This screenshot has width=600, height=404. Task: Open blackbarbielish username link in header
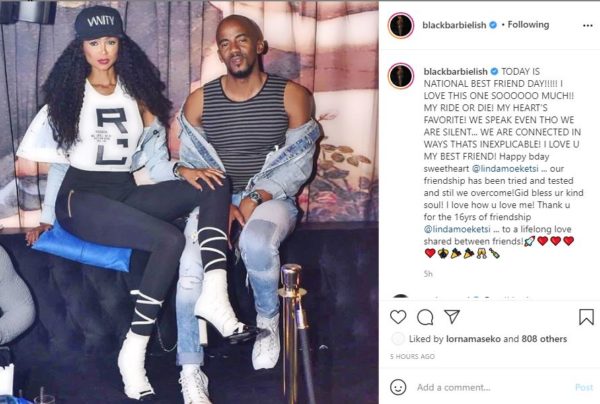[454, 25]
